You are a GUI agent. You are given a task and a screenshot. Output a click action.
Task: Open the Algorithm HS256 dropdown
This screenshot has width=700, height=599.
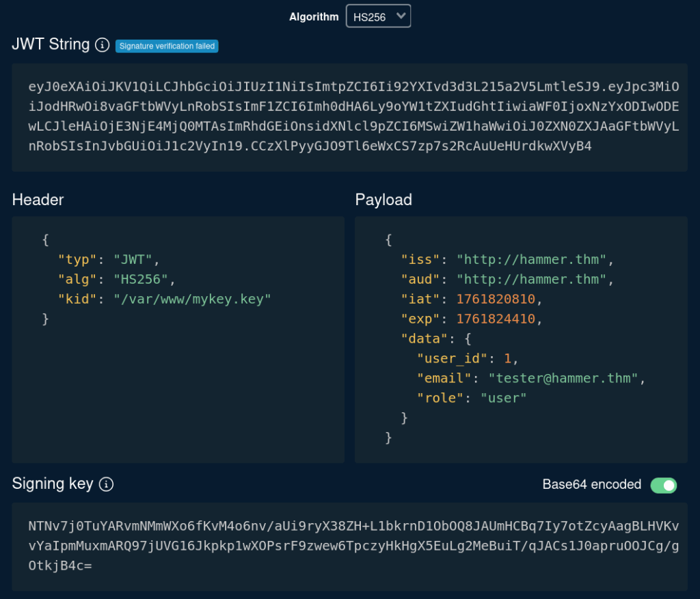tap(378, 16)
